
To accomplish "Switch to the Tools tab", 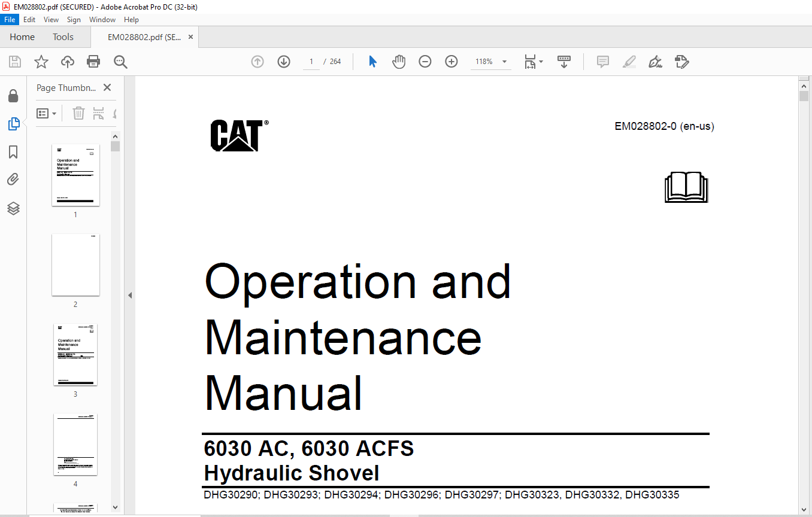I will (x=63, y=37).
